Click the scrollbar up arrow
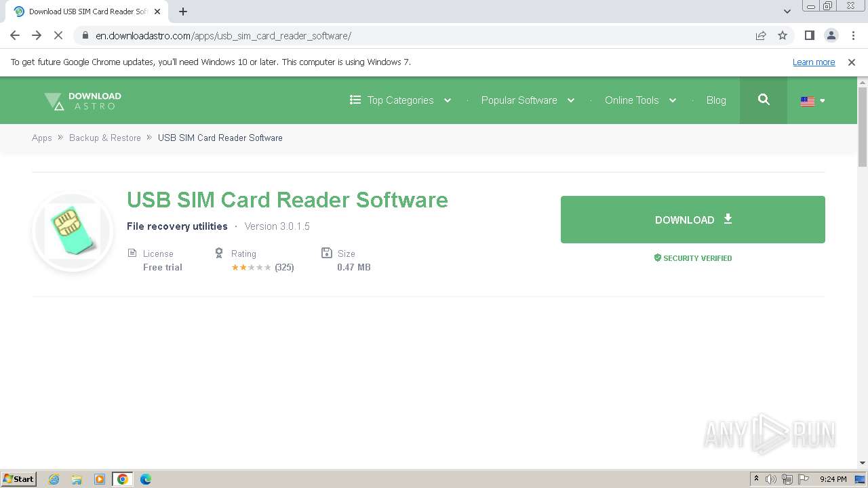This screenshot has width=868, height=488. click(x=863, y=82)
